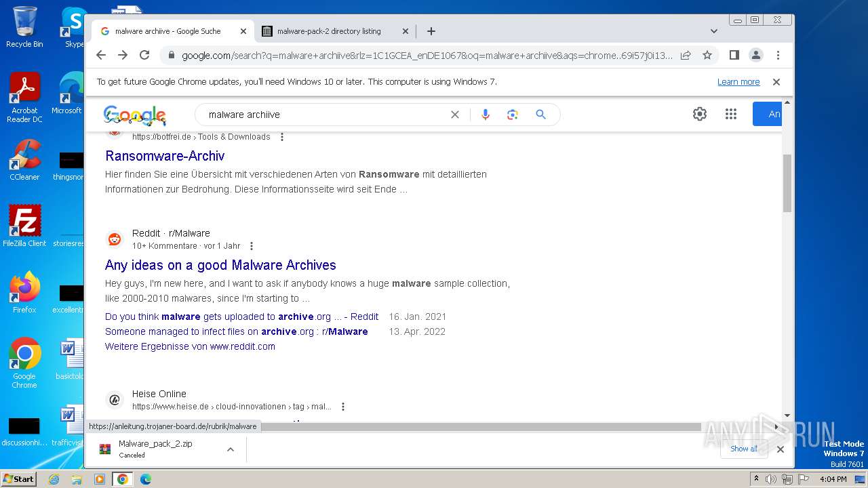Start voice search with microphone
Screen dimensions: 868x488
(485, 115)
